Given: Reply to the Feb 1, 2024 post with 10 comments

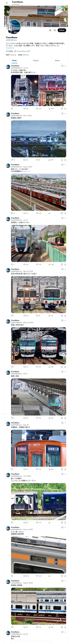Looking at the screenshot, I should click(13, 160).
